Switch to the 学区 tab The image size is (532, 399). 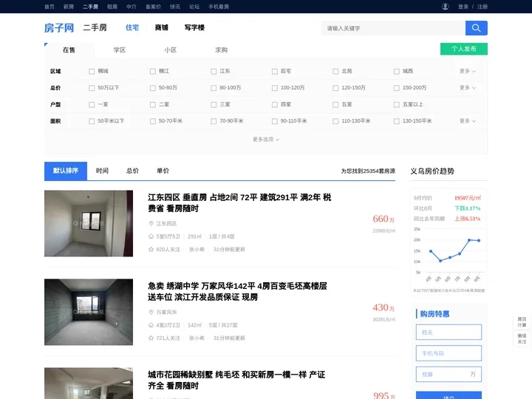pyautogui.click(x=120, y=50)
